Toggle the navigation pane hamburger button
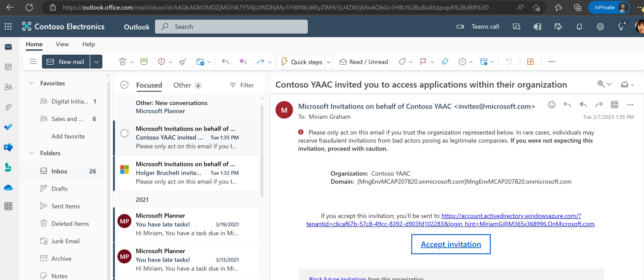 pos(33,62)
